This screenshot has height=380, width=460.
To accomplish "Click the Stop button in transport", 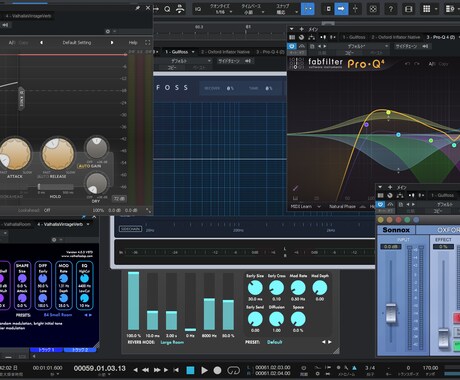I will point(190,370).
